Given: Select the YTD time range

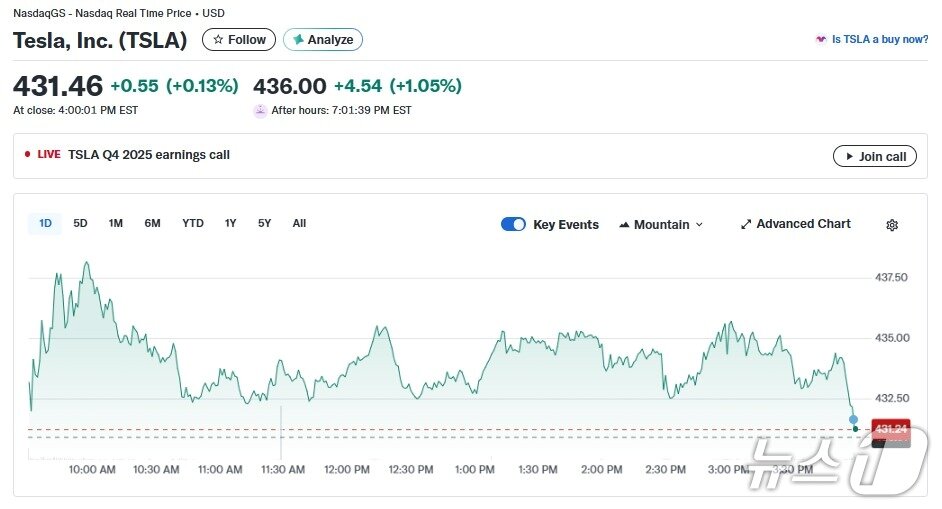Looking at the screenshot, I should pyautogui.click(x=193, y=224).
